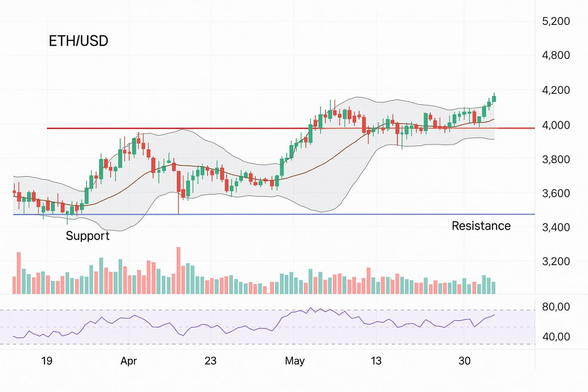Select the blue horizontal line above Support

tap(267, 214)
